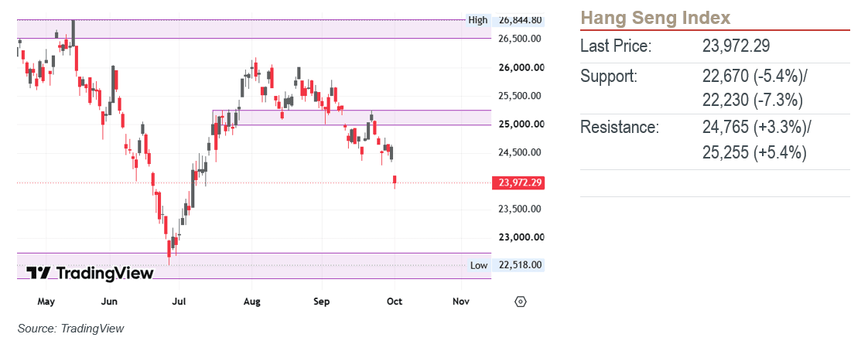The image size is (868, 351).
Task: Click the Source: TradingView caption
Action: [71, 329]
